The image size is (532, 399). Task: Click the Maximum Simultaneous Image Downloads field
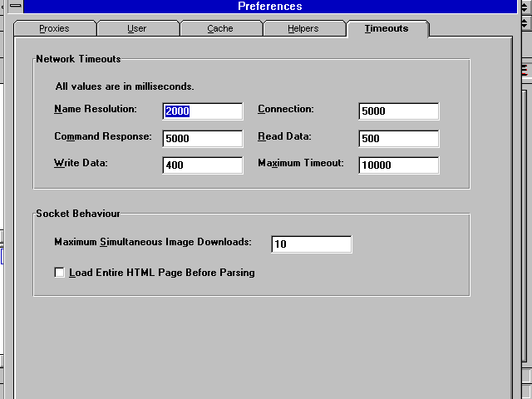point(311,244)
